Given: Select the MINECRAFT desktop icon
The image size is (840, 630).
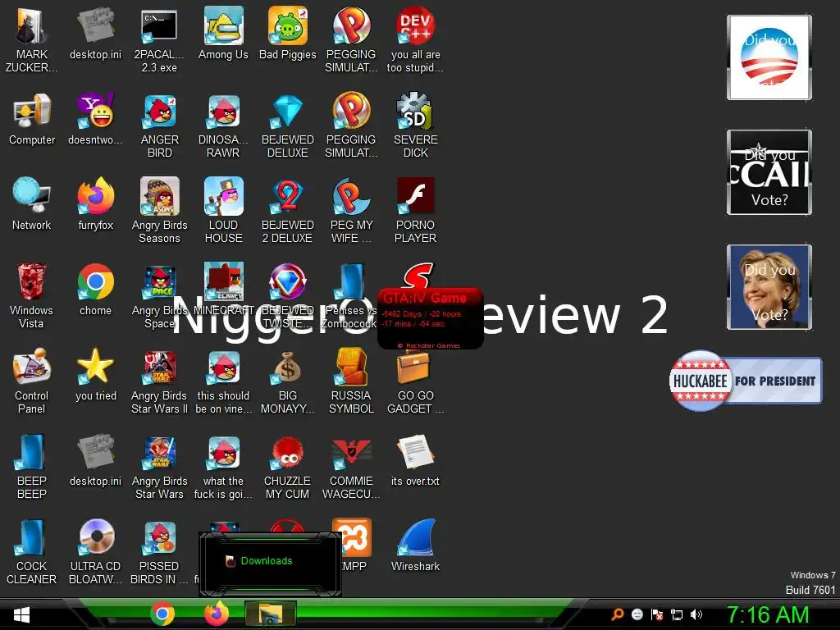Looking at the screenshot, I should [223, 290].
